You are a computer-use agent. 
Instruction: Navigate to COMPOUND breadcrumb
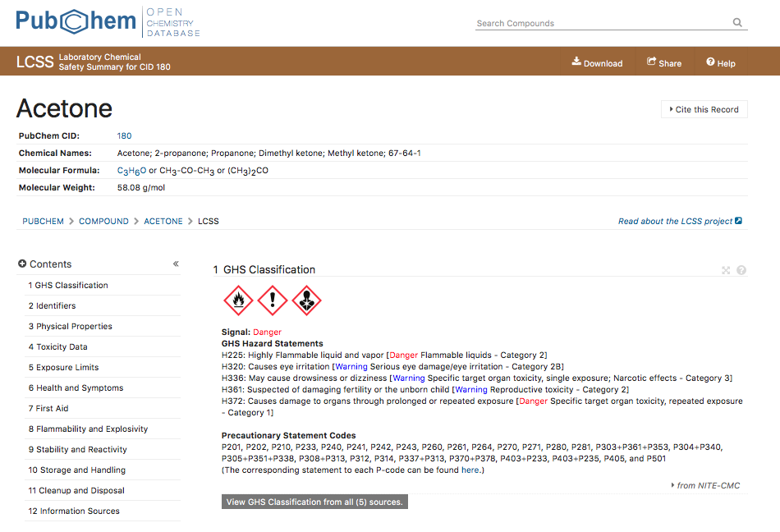pos(103,221)
